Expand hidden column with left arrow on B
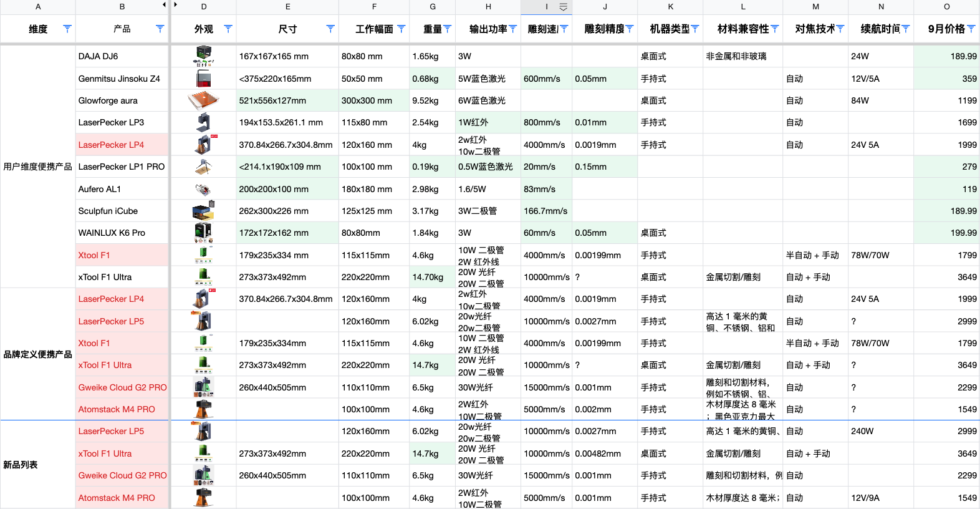The image size is (980, 509). [164, 5]
